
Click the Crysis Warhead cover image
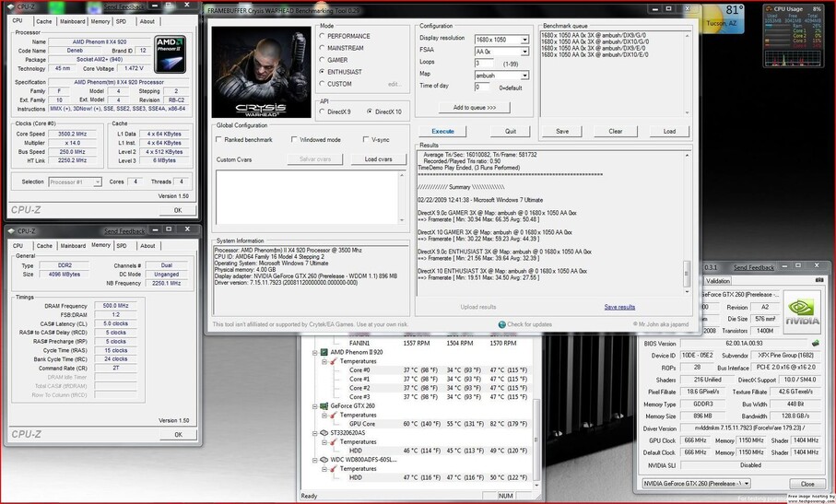(x=261, y=72)
